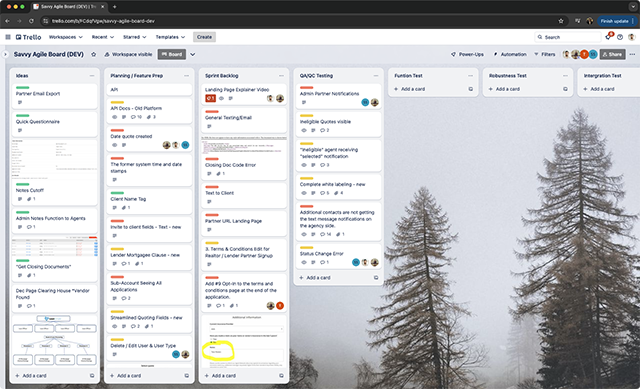
Task: Open browser tab list chevron
Action: click(x=633, y=7)
